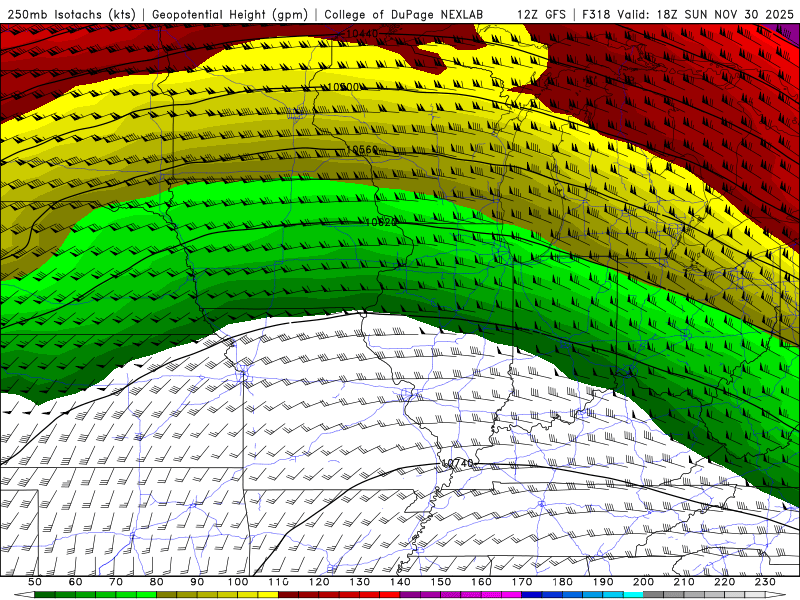Viewport: 800px width, 600px height.
Task: Click the 'F318 Valid: 18Z SUN NOV 30 2025' label
Action: point(687,14)
